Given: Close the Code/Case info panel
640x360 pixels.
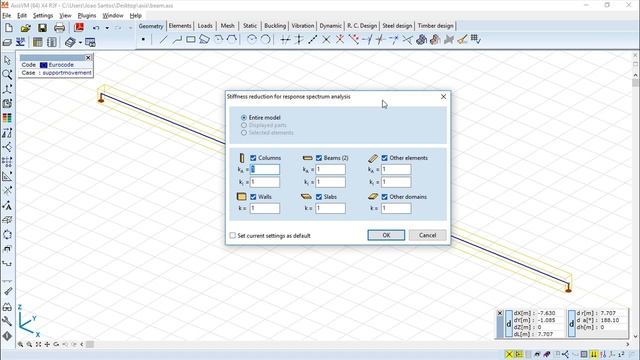Looking at the screenshot, I should pyautogui.click(x=88, y=58).
